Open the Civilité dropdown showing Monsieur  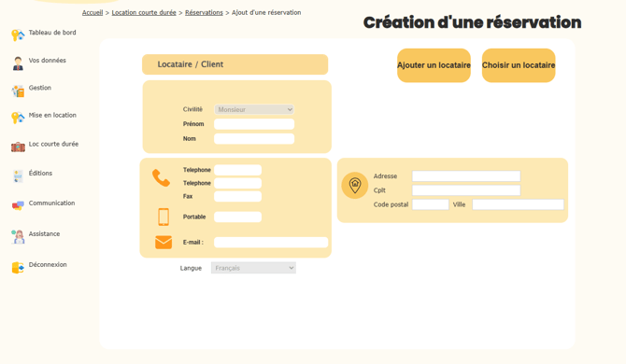(254, 109)
